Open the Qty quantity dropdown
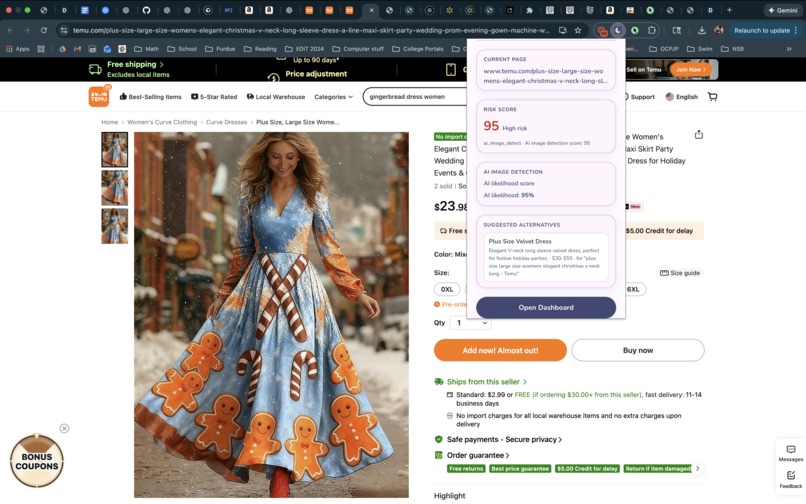806x504 pixels. 470,323
